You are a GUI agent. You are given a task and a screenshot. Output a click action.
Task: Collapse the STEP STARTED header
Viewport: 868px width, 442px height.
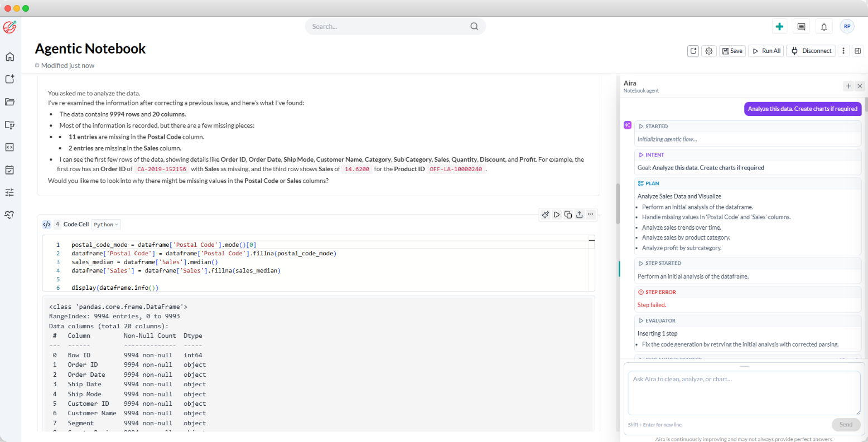(748, 263)
